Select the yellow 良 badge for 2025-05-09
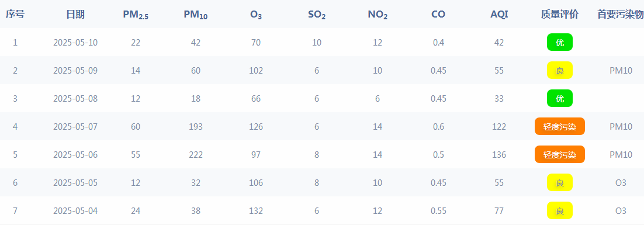644x225 pixels. click(x=559, y=70)
